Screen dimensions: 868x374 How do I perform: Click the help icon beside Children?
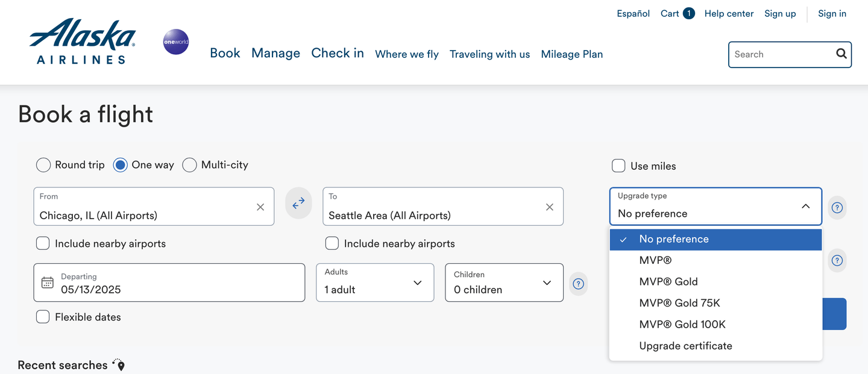point(579,284)
